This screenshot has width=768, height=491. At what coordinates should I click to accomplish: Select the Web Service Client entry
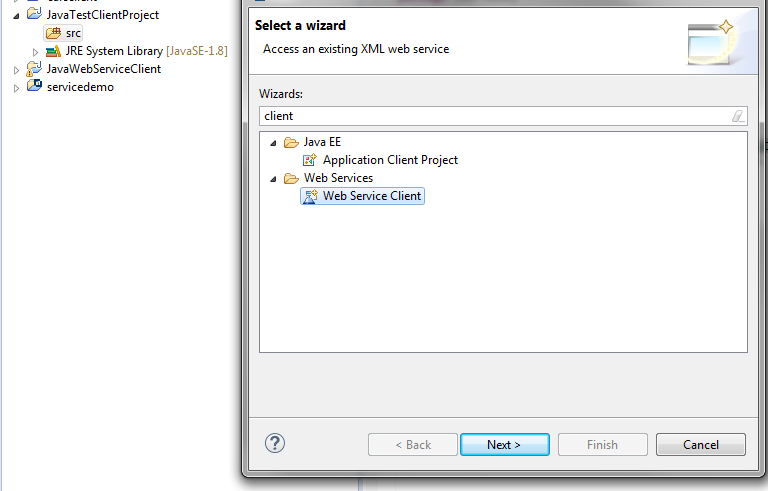coord(372,196)
